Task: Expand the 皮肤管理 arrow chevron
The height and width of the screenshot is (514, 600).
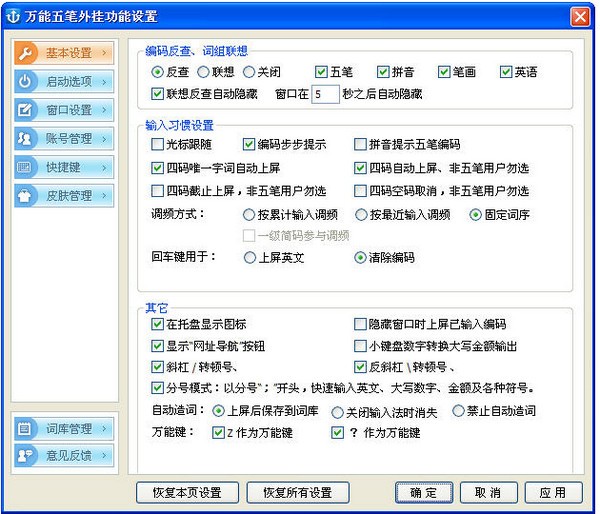Action: pos(104,195)
